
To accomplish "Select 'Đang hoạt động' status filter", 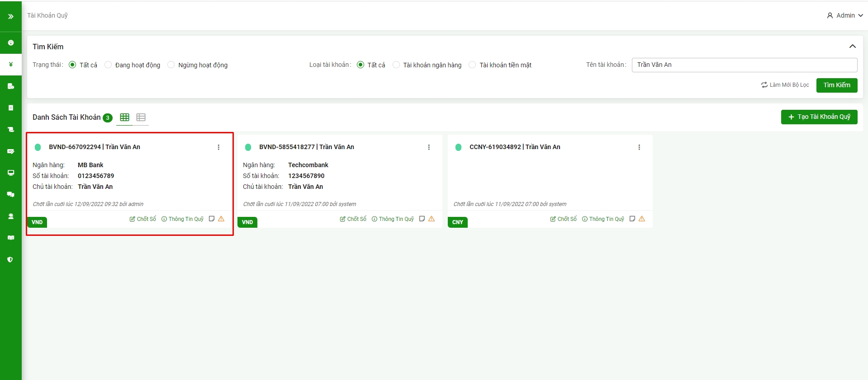I will (108, 65).
